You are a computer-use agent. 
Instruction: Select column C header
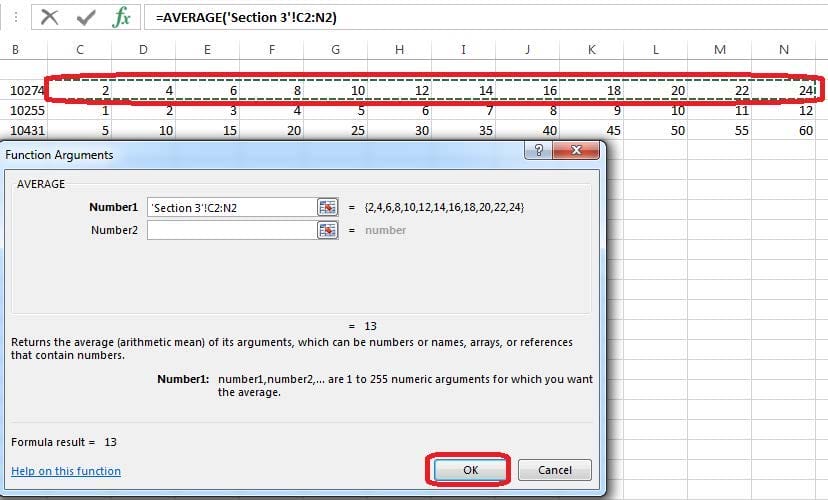coord(80,49)
